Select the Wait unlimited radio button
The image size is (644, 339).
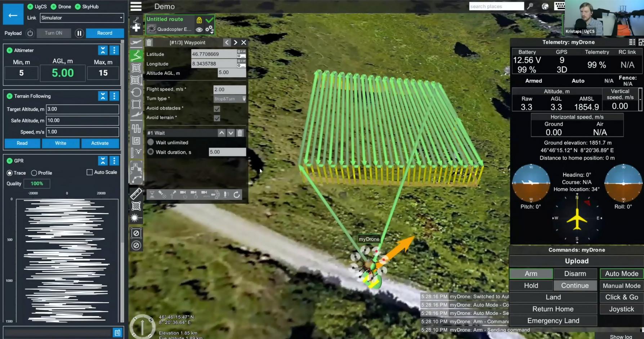pos(151,142)
